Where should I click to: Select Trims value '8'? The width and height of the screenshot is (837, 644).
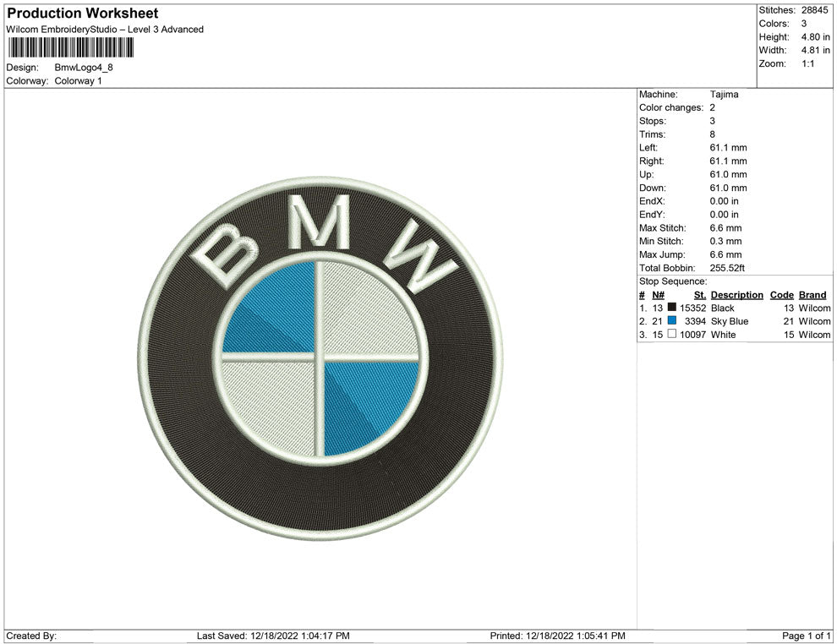point(713,134)
